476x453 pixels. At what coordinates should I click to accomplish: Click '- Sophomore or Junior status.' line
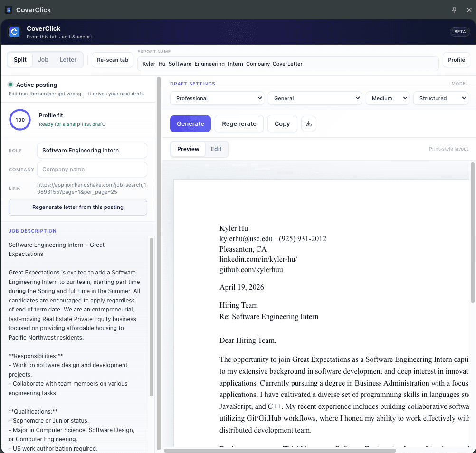click(48, 421)
